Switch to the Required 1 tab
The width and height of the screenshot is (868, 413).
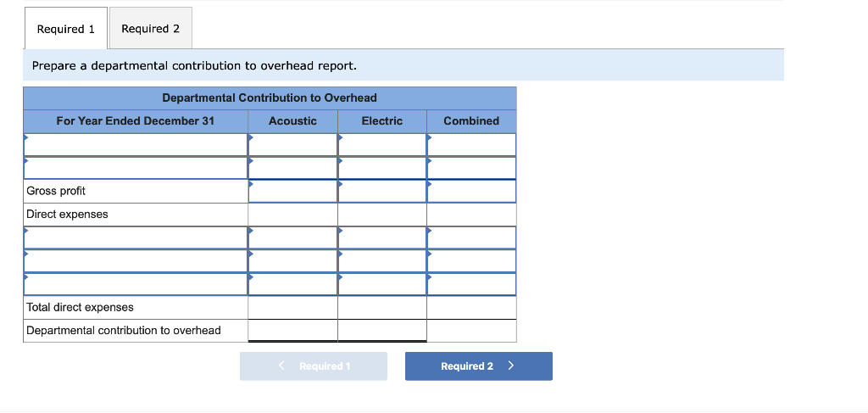66,29
